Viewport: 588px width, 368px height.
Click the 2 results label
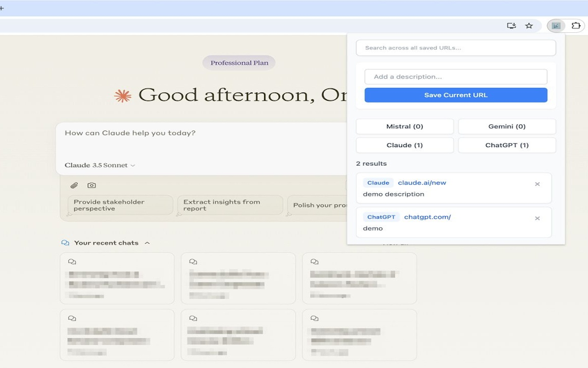(x=372, y=164)
